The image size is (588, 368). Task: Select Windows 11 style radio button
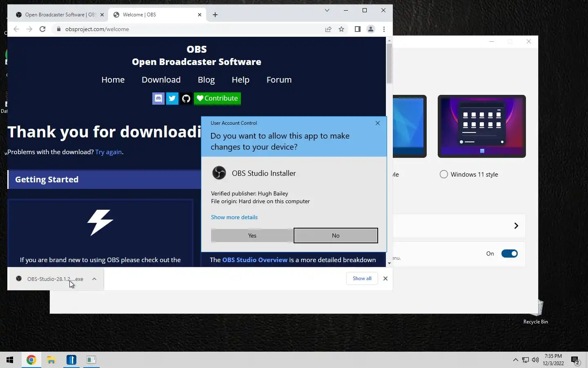444,175
